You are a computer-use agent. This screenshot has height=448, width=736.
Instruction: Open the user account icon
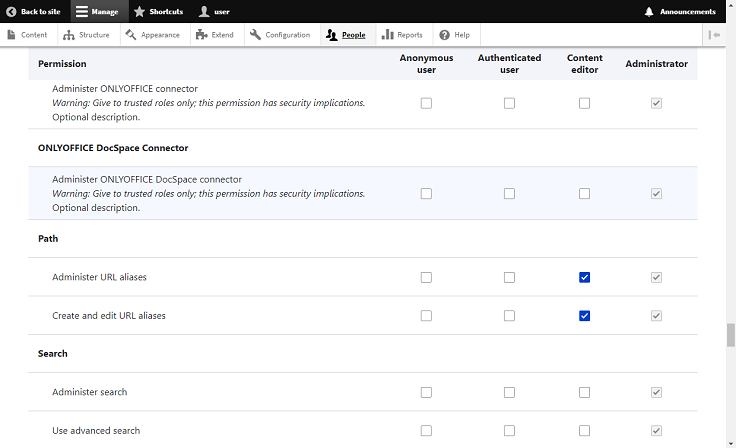click(204, 12)
